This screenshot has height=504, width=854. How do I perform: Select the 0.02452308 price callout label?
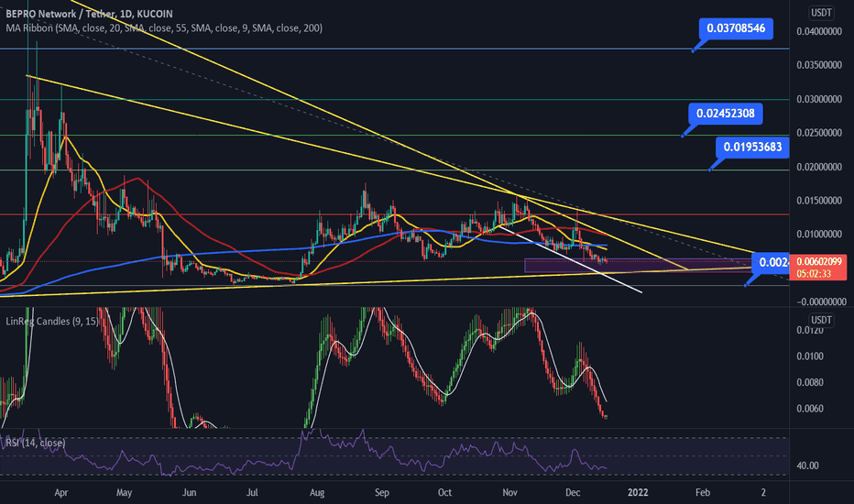pyautogui.click(x=726, y=114)
